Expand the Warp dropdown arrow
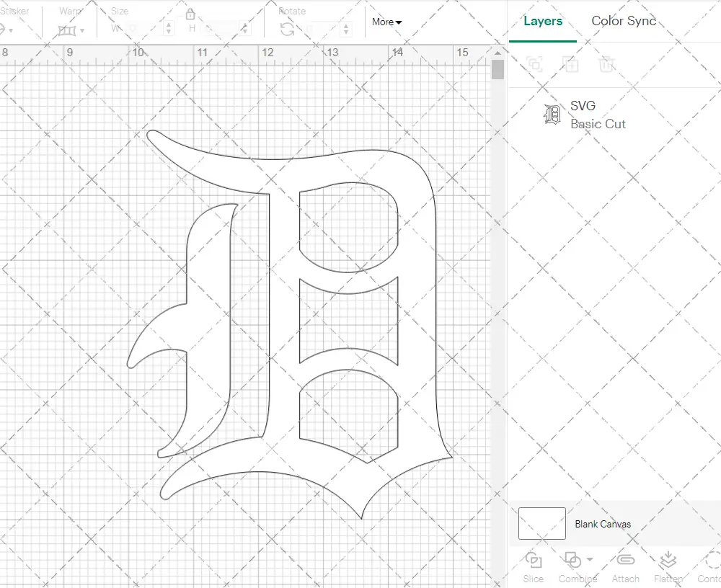 pyautogui.click(x=82, y=31)
